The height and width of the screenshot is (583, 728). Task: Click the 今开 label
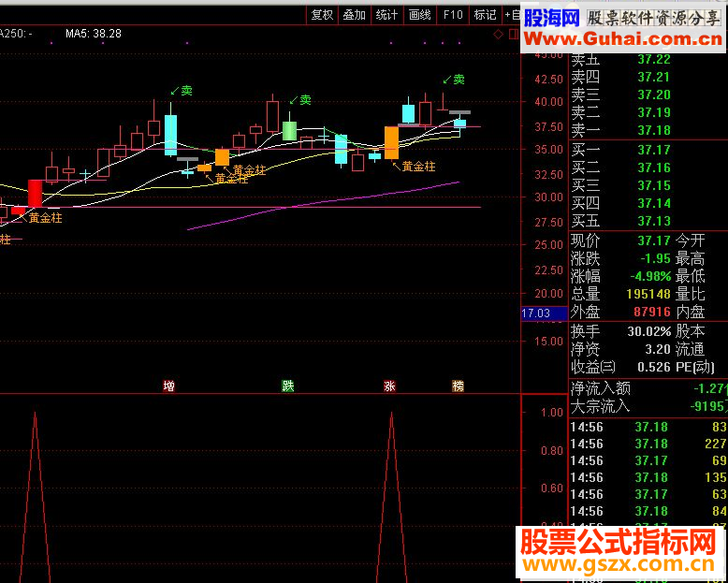(x=691, y=240)
